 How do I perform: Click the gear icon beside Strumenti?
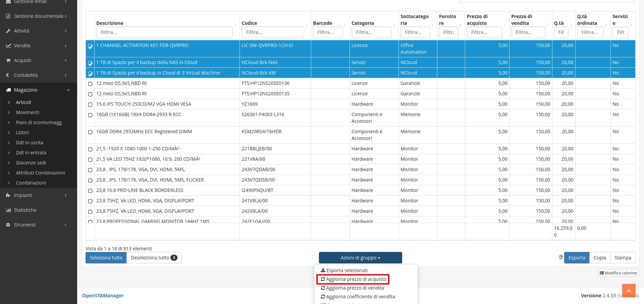8,225
